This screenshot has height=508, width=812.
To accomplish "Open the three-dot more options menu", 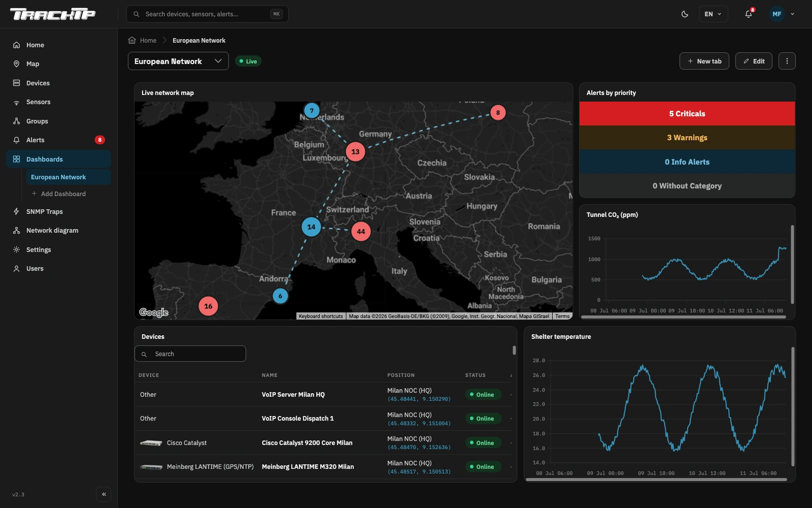I will point(787,61).
